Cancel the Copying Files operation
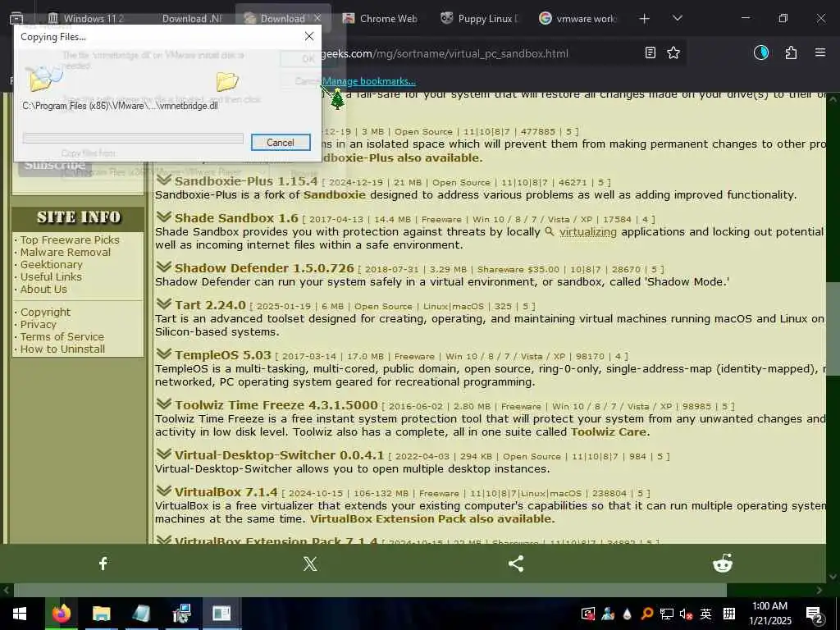This screenshot has width=840, height=630. pyautogui.click(x=281, y=143)
